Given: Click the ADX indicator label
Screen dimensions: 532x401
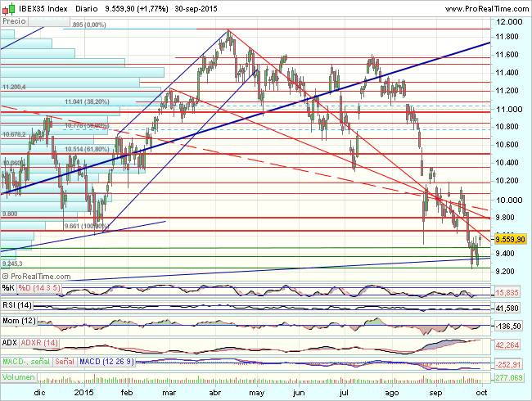Looking at the screenshot, I should [x=10, y=343].
